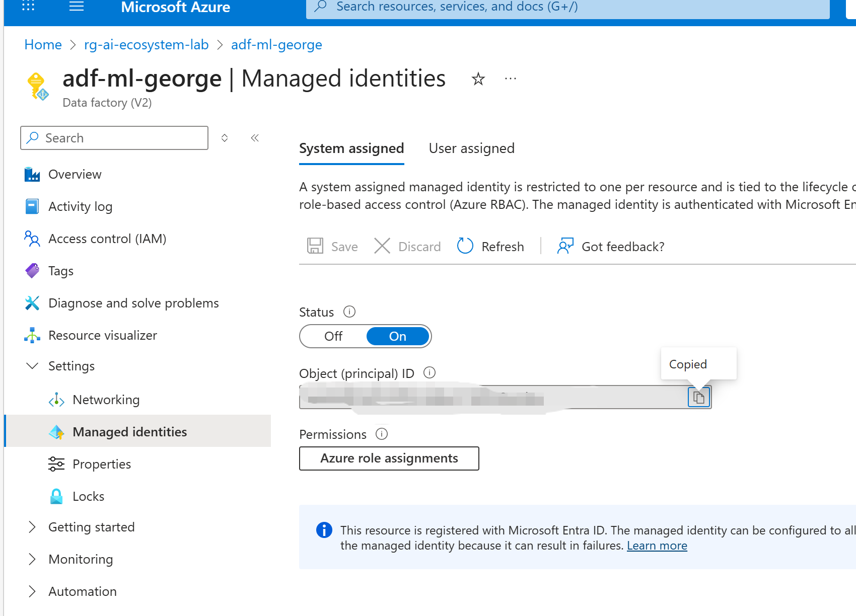Switch to the User assigned tab
The height and width of the screenshot is (616, 856).
(471, 148)
